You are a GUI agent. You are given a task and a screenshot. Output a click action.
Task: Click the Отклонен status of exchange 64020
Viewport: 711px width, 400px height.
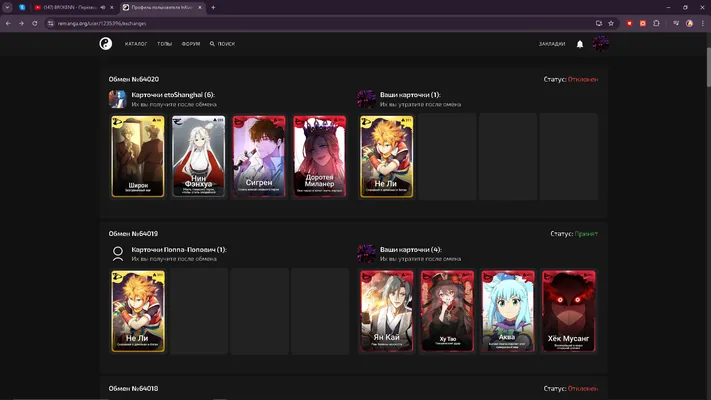coord(583,79)
